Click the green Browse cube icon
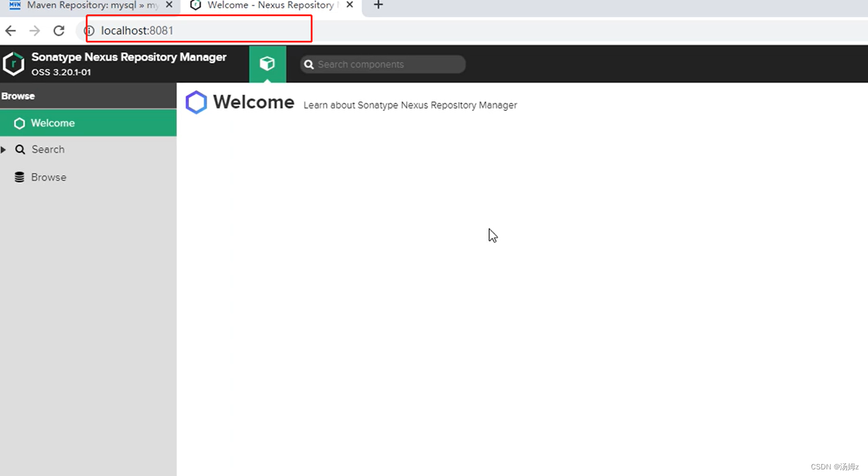Image resolution: width=868 pixels, height=476 pixels. [x=268, y=64]
